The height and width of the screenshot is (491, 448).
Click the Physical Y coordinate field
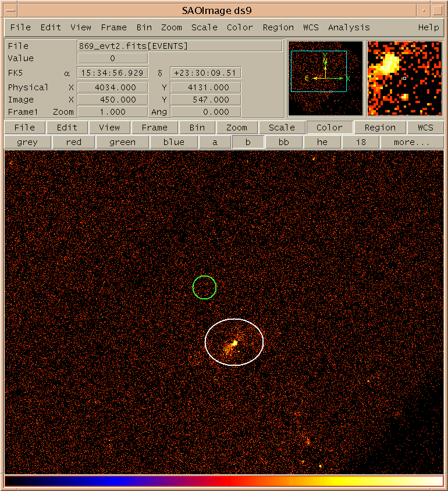coord(205,87)
